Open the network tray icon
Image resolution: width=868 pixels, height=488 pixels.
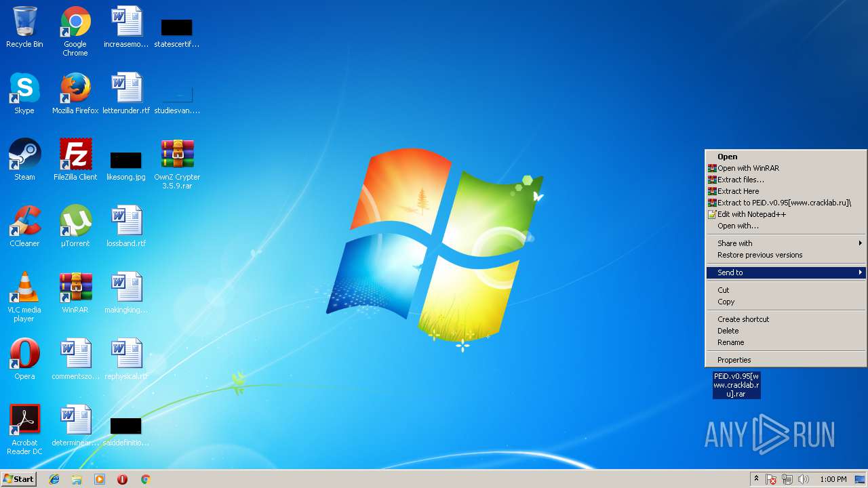click(787, 479)
